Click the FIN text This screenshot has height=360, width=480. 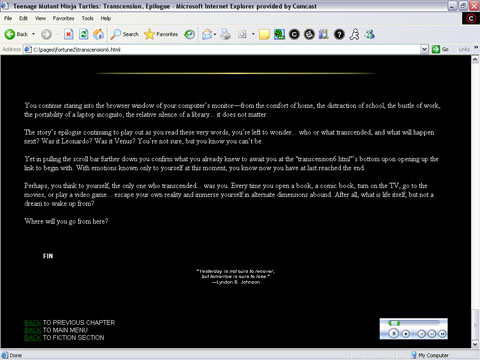tap(48, 256)
